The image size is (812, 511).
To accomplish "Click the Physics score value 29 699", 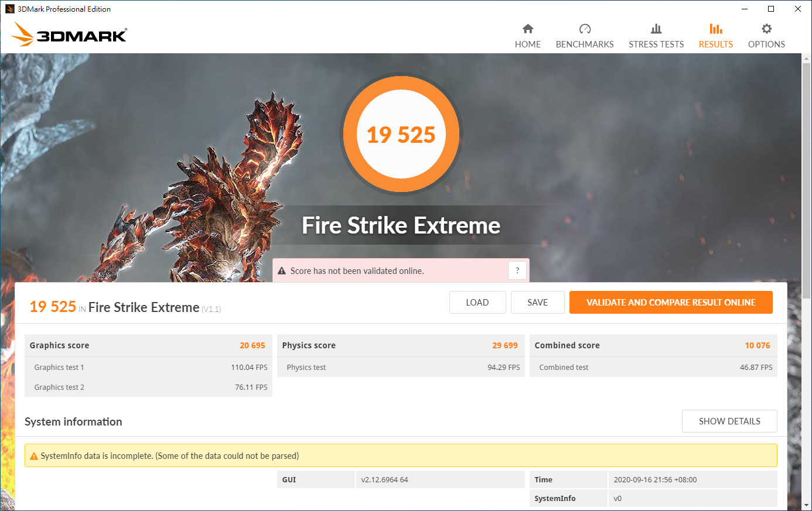I will [505, 345].
